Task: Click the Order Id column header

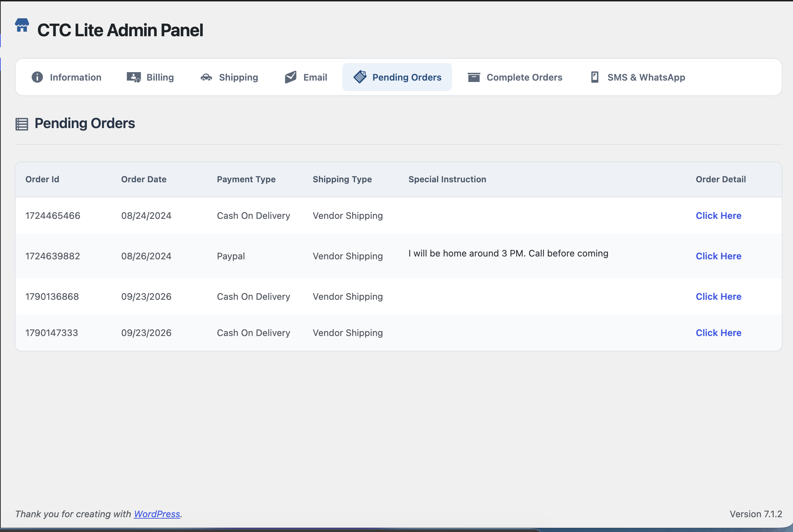Action: [42, 179]
